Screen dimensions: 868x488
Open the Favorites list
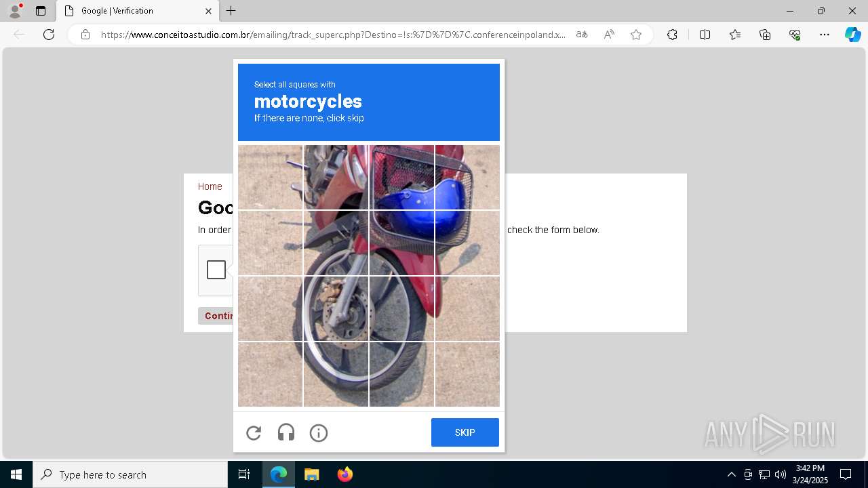[735, 35]
